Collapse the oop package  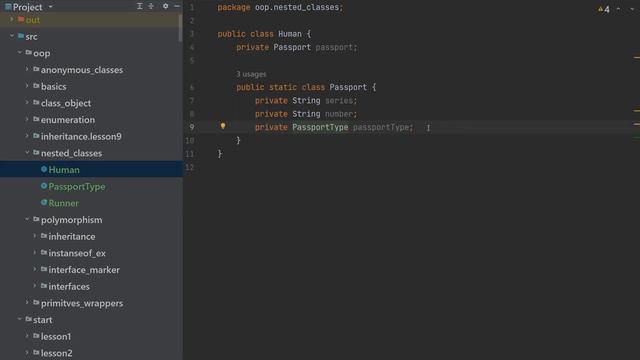coord(19,53)
